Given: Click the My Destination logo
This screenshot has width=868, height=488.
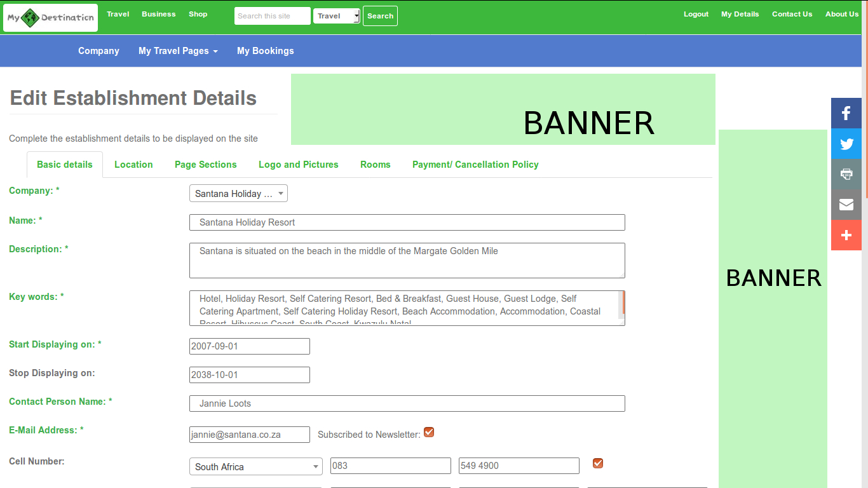Looking at the screenshot, I should (51, 18).
